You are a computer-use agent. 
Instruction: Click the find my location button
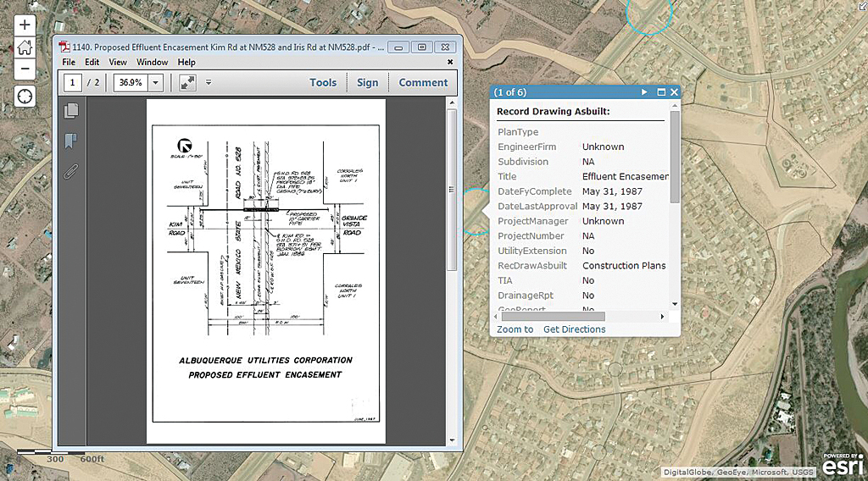pyautogui.click(x=25, y=96)
